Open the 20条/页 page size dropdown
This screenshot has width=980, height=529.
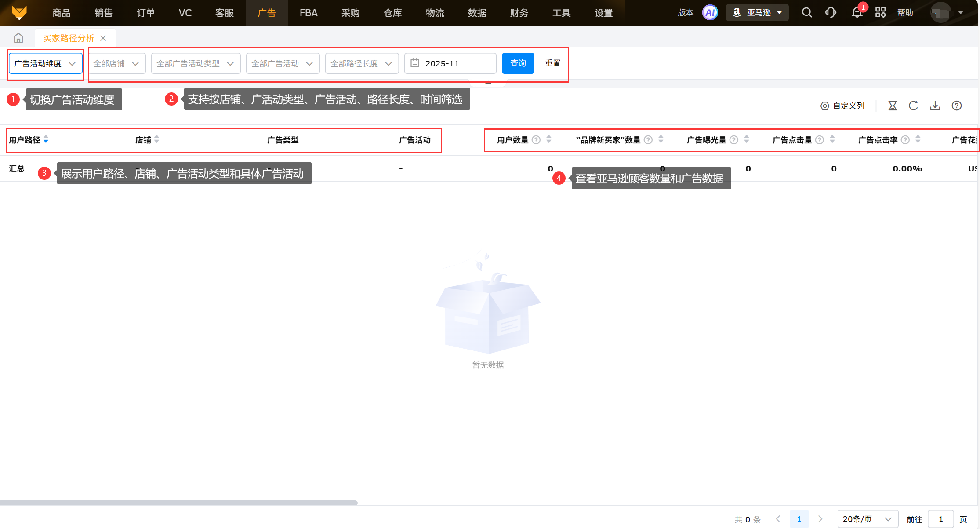click(867, 519)
